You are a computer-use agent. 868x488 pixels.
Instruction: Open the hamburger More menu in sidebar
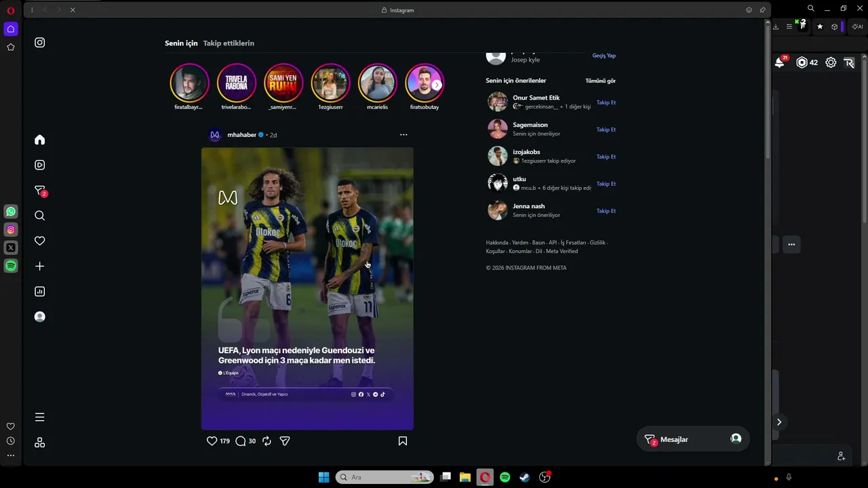click(x=40, y=417)
